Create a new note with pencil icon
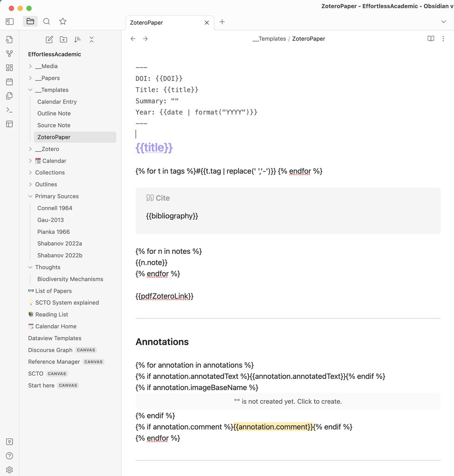 tap(49, 39)
